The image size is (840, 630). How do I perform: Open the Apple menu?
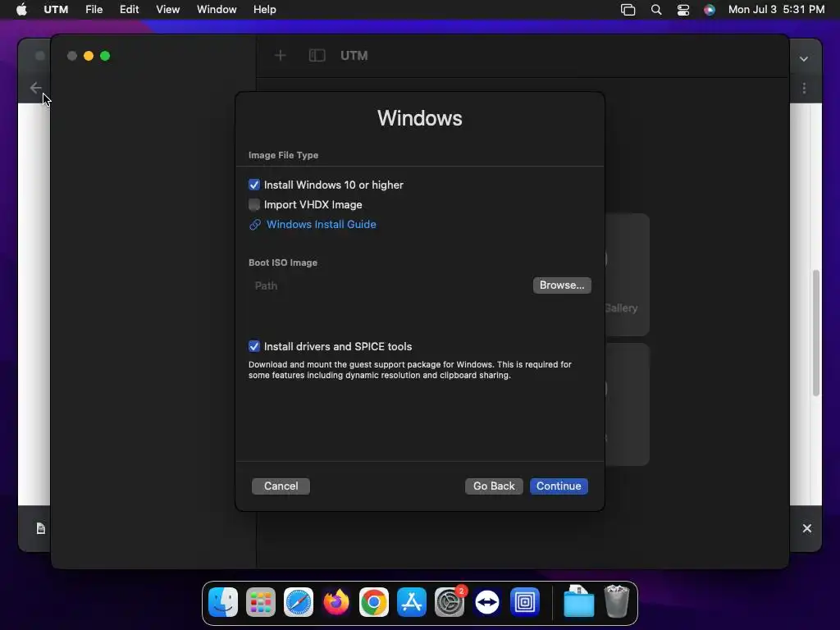point(21,10)
